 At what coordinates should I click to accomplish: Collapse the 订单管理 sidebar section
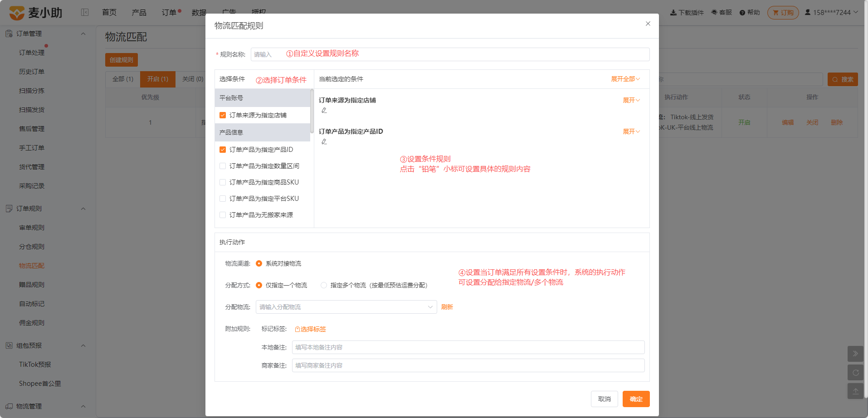[x=83, y=34]
